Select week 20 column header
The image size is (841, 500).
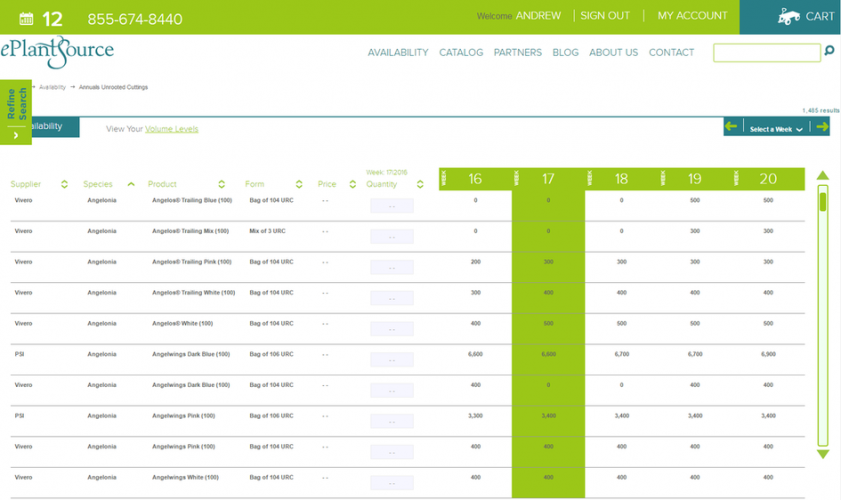point(768,179)
